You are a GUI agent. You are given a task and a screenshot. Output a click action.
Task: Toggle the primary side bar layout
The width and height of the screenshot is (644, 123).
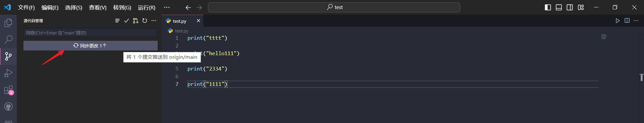point(548,7)
